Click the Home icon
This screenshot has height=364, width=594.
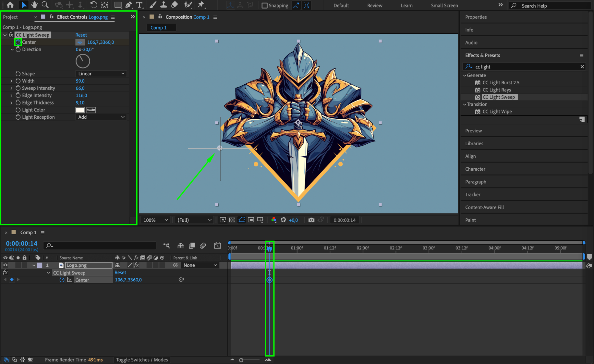[10, 5]
